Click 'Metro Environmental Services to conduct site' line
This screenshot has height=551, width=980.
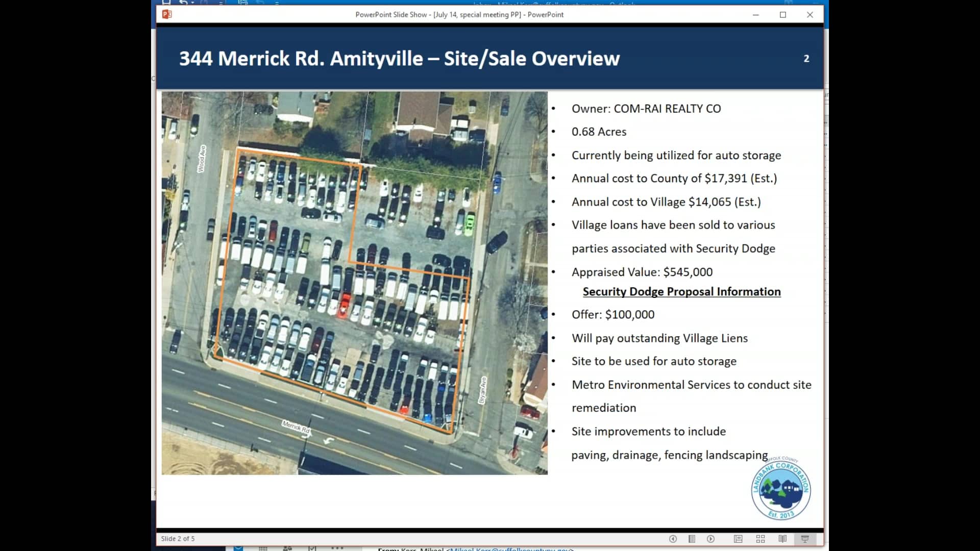[692, 385]
